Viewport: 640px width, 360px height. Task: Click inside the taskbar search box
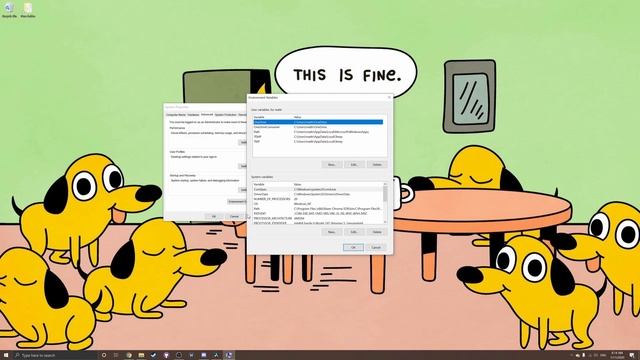[55, 355]
